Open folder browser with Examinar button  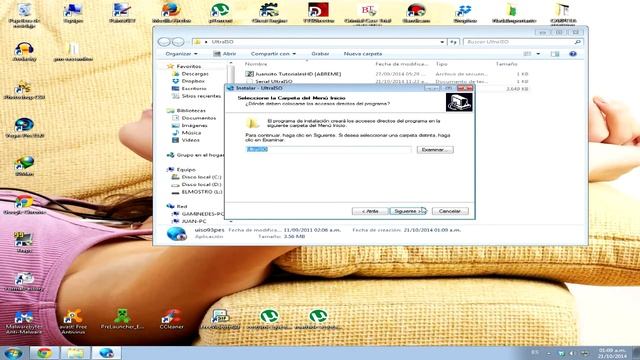tap(435, 150)
